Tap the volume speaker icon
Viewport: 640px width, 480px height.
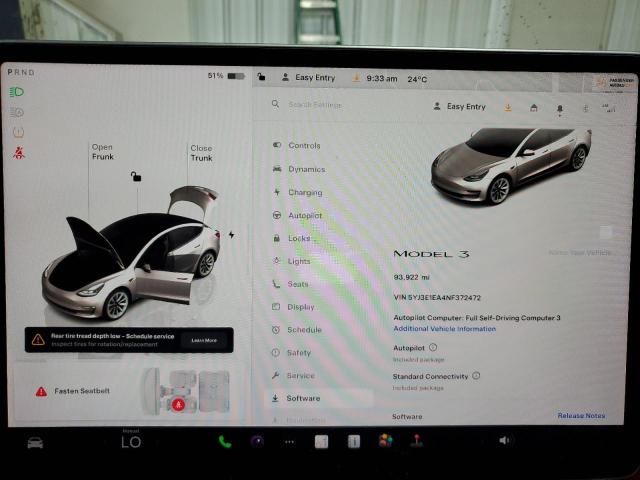click(x=504, y=440)
